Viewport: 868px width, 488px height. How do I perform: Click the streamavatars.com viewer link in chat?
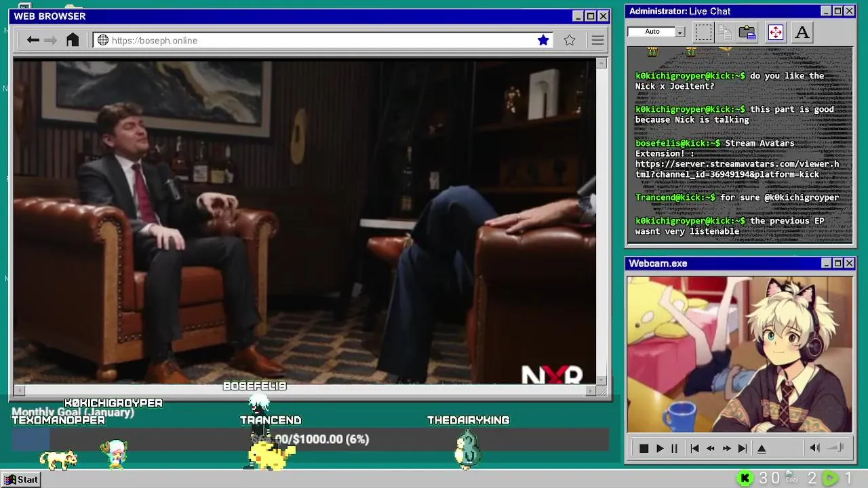coord(737,169)
